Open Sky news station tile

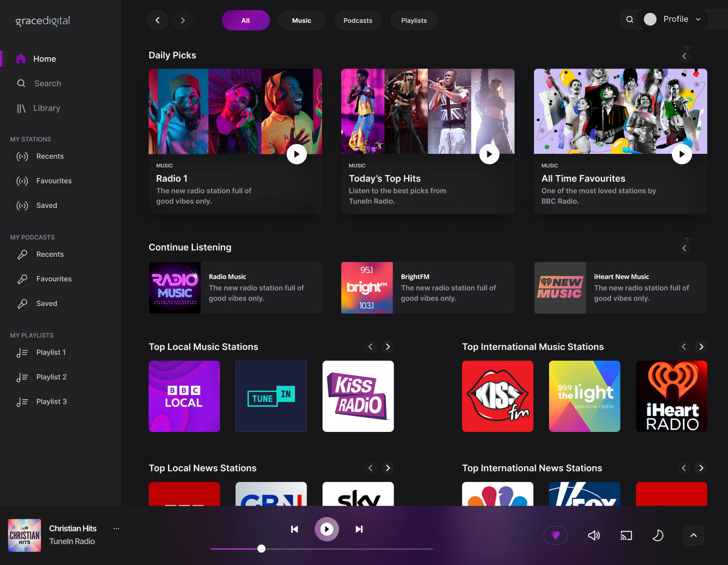pyautogui.click(x=358, y=494)
